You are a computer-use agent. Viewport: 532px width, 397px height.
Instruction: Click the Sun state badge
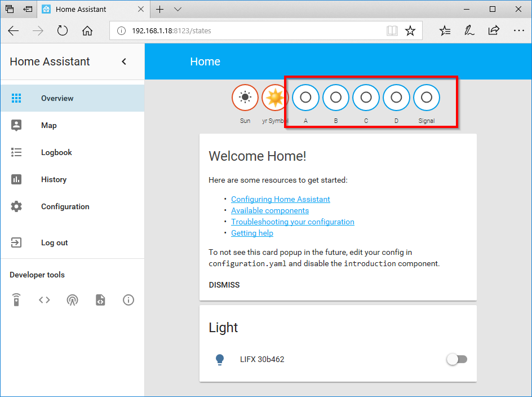click(x=245, y=98)
